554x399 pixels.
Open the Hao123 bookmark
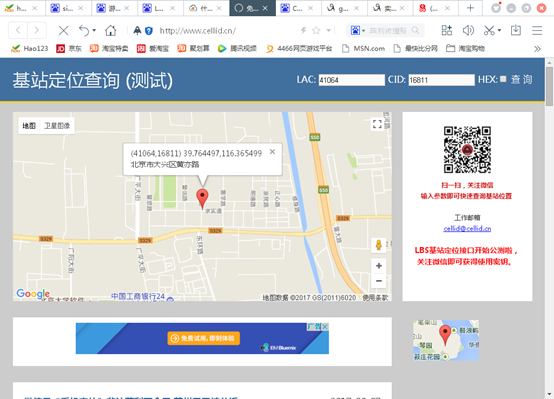click(30, 48)
